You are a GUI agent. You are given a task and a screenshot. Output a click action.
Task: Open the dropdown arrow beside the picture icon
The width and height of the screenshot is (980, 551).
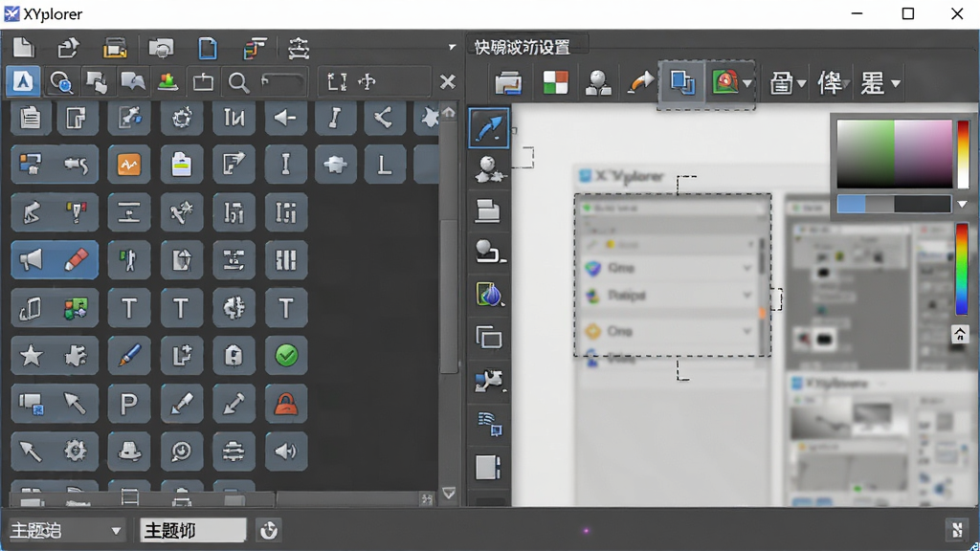[747, 82]
